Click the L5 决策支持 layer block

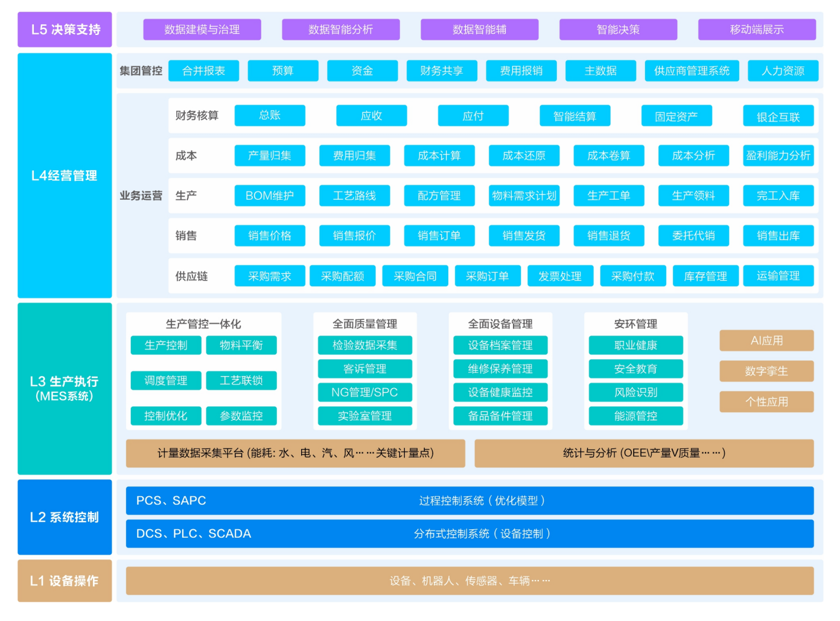(x=65, y=30)
